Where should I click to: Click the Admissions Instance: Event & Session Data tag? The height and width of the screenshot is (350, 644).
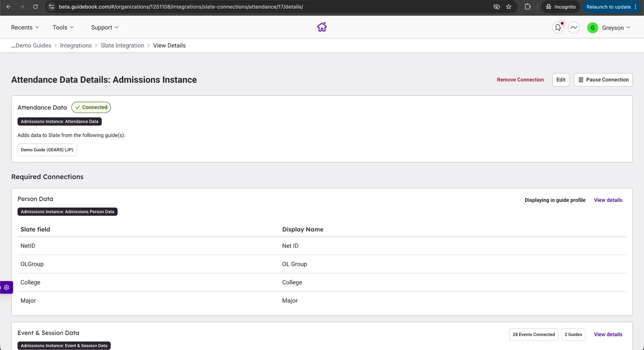[64, 346]
